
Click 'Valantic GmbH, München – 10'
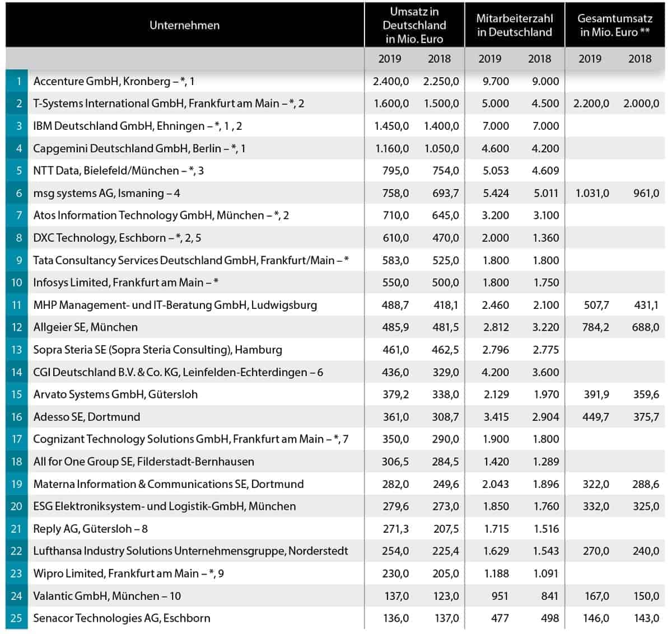tap(107, 596)
